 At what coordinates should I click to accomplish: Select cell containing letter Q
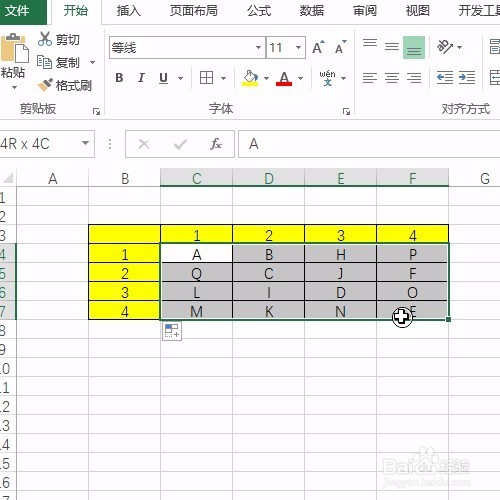click(x=196, y=273)
